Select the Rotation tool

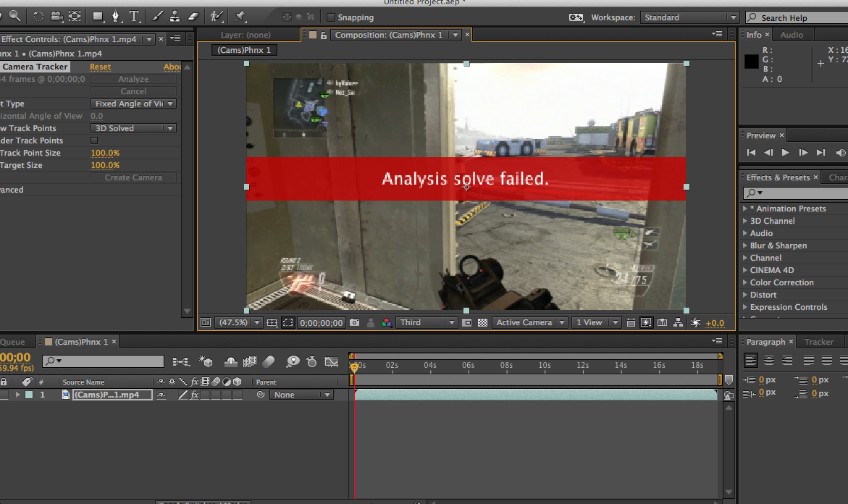38,16
